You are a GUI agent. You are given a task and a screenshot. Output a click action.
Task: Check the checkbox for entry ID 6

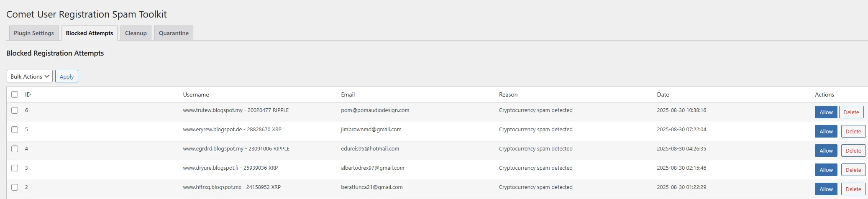pyautogui.click(x=15, y=110)
